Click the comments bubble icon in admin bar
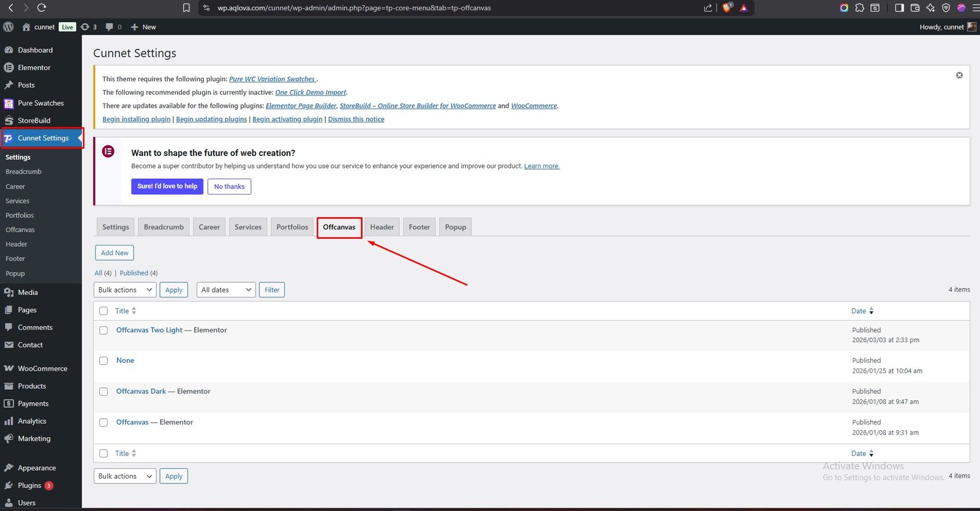 (x=109, y=27)
